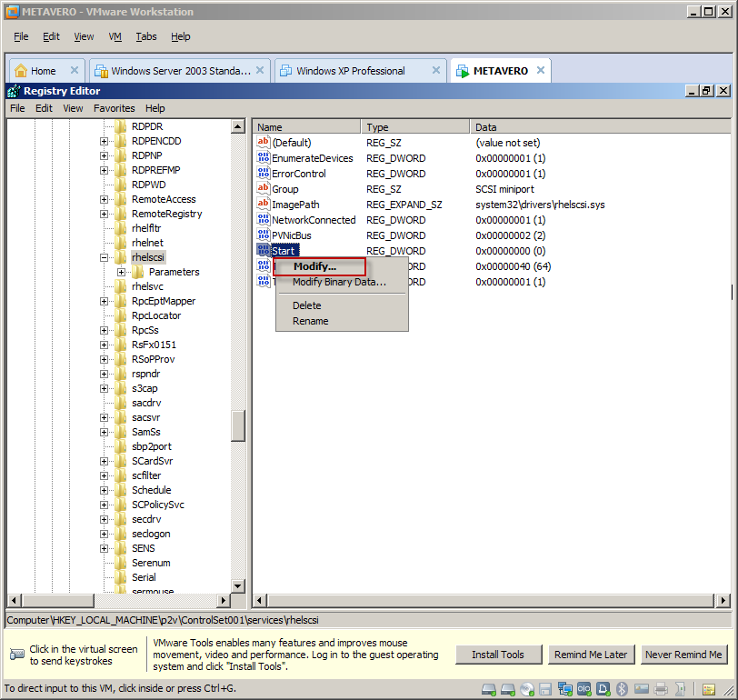
Task: Click the first hard disk device icon in status bar
Action: [x=489, y=689]
